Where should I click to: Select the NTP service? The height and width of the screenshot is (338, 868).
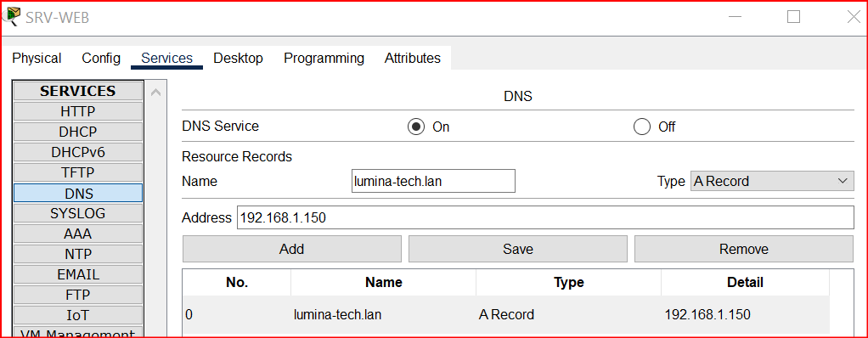78,255
